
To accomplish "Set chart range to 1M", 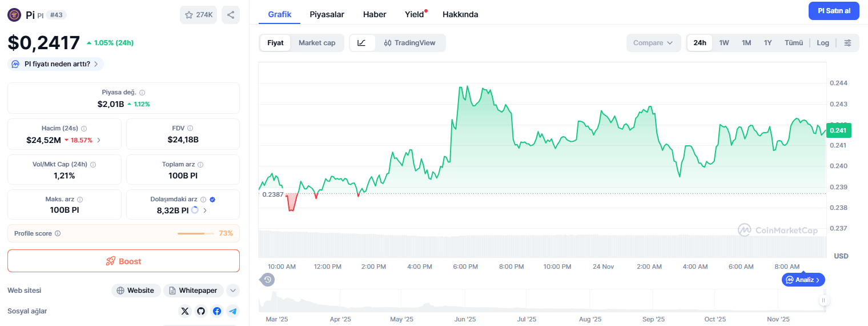I will click(746, 43).
